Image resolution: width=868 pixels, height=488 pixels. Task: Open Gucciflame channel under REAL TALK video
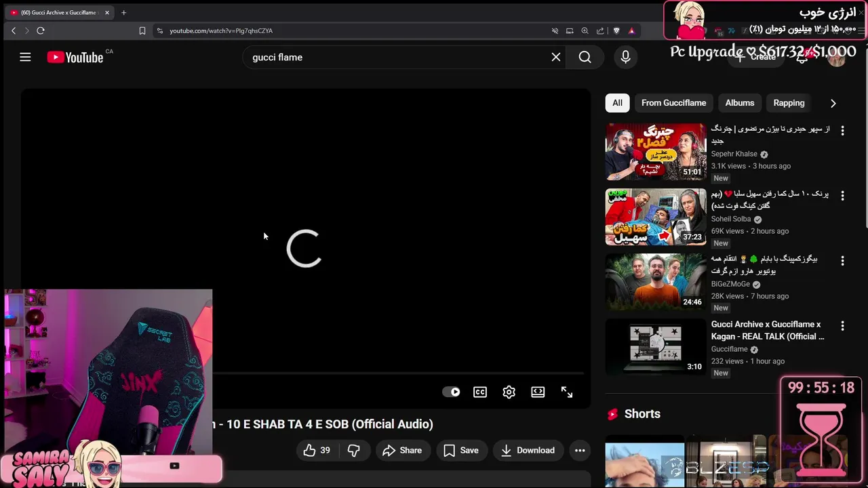(729, 349)
